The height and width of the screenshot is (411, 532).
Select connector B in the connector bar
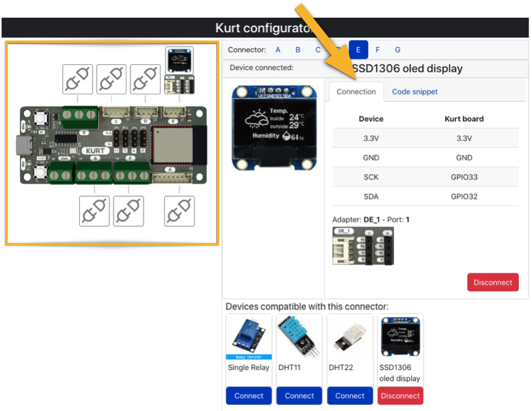coord(298,50)
